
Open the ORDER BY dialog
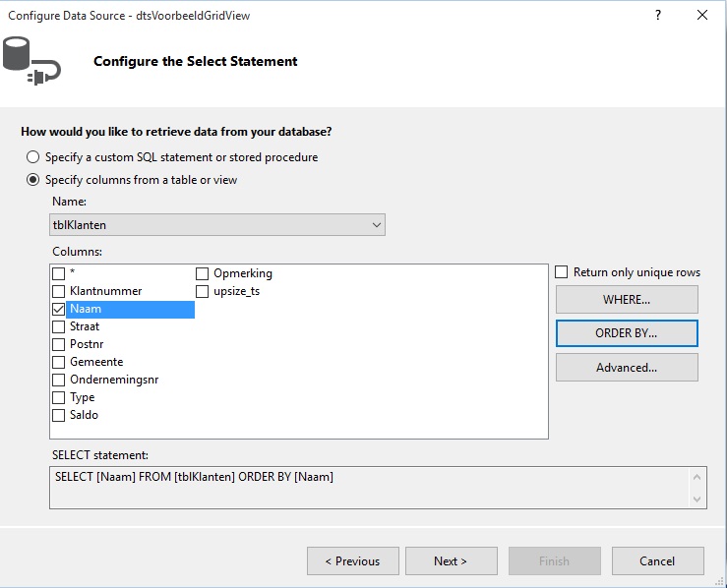(x=627, y=333)
